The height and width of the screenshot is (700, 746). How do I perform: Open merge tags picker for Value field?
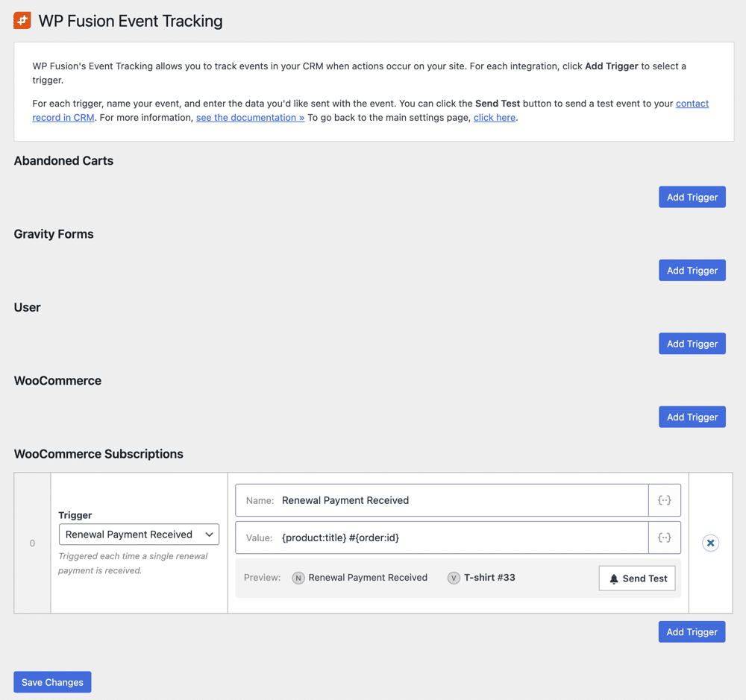pyautogui.click(x=664, y=537)
